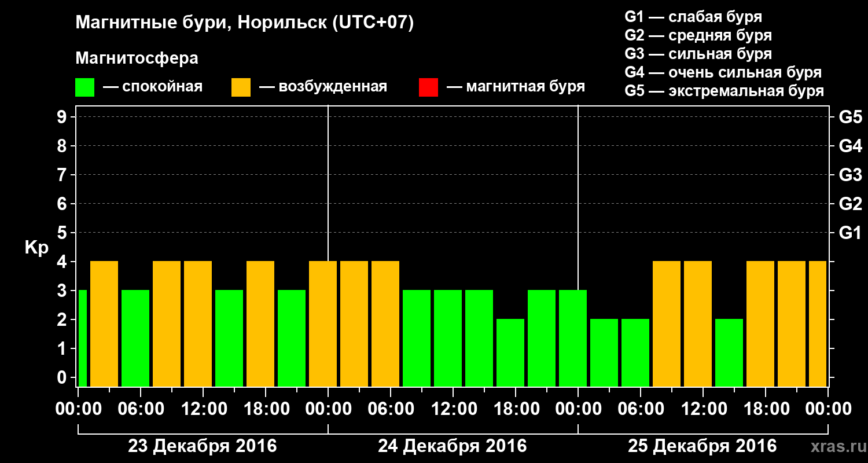Click the orange bar crossing midnight into 24 December
Image resolution: width=868 pixels, height=463 pixels.
point(323,324)
